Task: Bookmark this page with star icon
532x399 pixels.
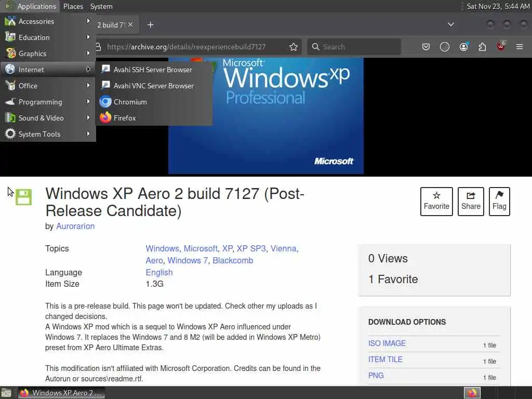Action: (294, 47)
